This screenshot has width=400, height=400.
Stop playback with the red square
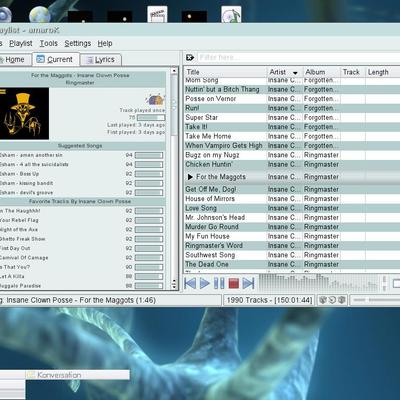pyautogui.click(x=234, y=283)
